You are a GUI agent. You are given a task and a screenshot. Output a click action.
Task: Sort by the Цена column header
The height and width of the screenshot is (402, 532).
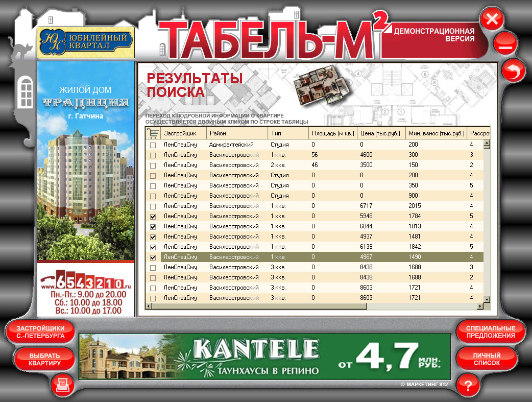381,132
